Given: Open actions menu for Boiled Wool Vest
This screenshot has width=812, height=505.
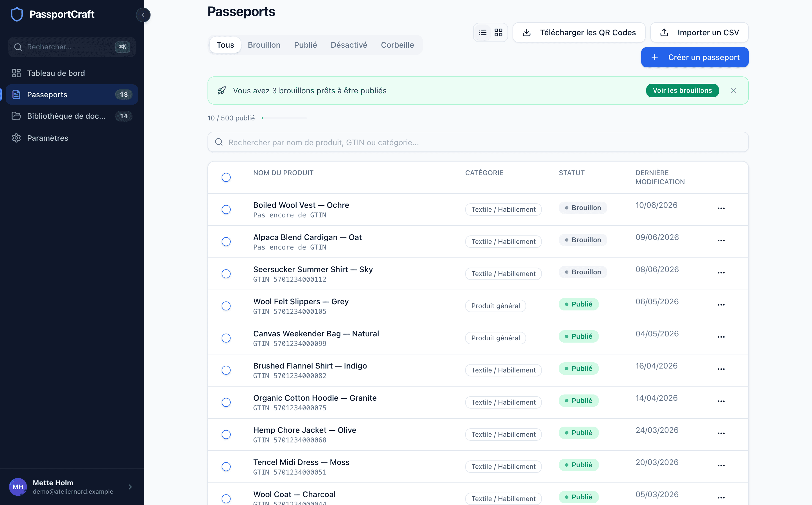Looking at the screenshot, I should point(721,208).
